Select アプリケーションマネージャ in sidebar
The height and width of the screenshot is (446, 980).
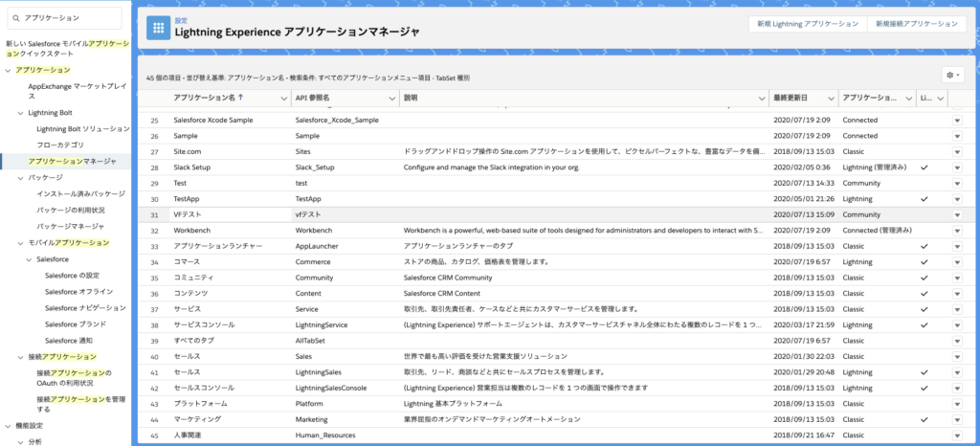pyautogui.click(x=72, y=161)
